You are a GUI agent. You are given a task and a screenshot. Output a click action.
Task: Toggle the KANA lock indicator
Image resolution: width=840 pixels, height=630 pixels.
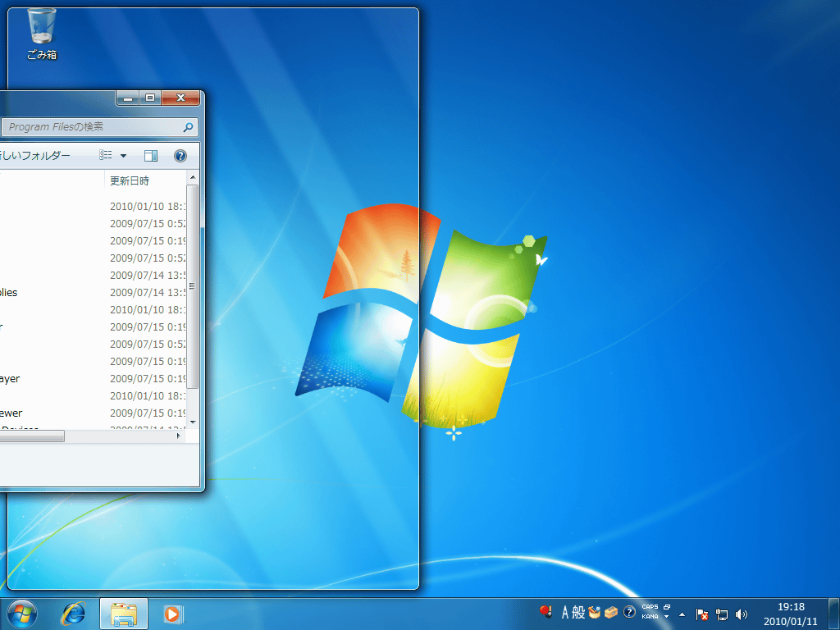650,617
